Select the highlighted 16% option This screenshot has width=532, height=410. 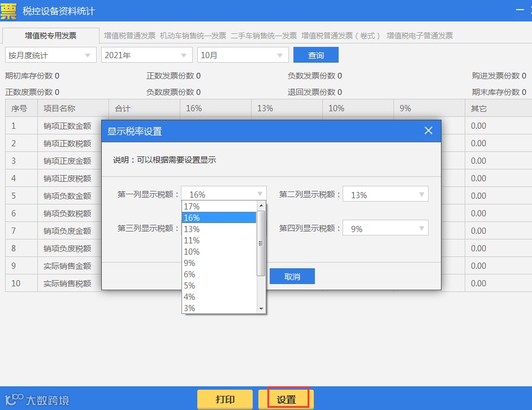tap(219, 217)
